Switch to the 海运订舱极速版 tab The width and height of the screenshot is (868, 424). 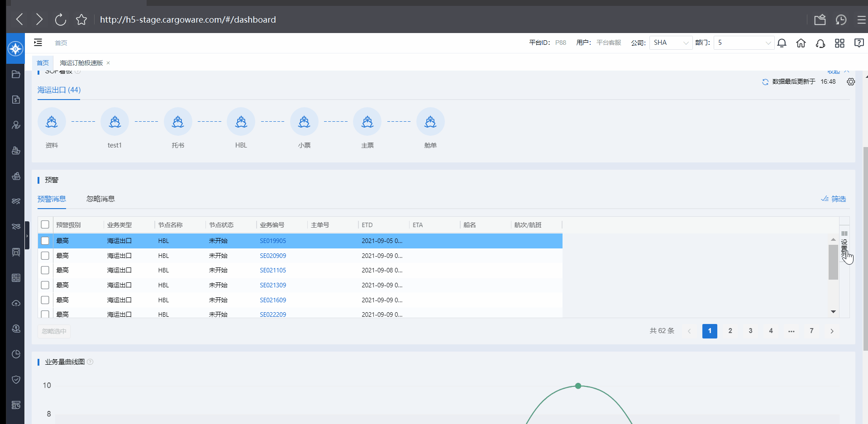[x=81, y=63]
